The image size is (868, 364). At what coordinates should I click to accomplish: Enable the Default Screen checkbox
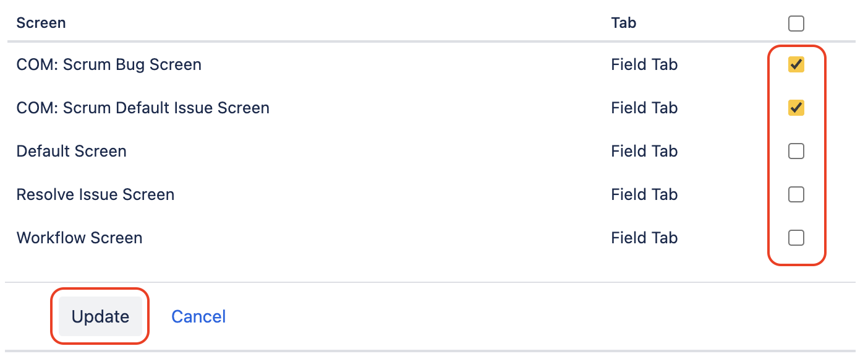tap(796, 151)
